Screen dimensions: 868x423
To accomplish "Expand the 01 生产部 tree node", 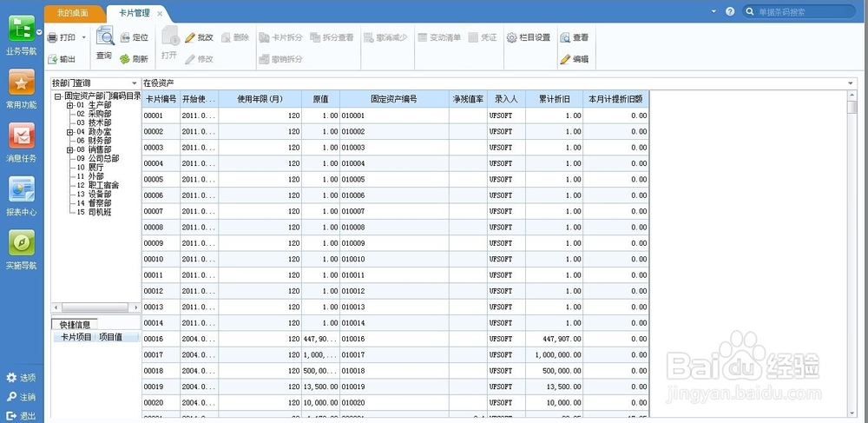I will click(69, 104).
